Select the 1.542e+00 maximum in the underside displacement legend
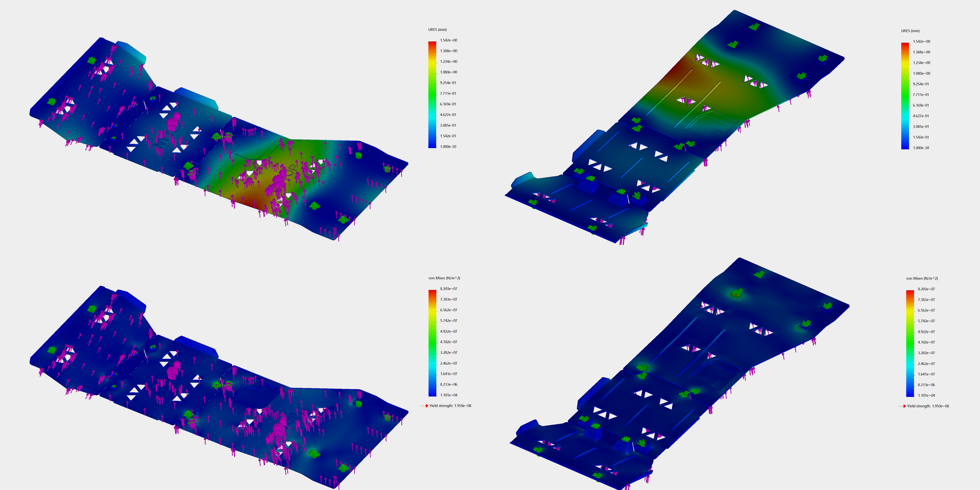The height and width of the screenshot is (490, 980). [x=921, y=41]
